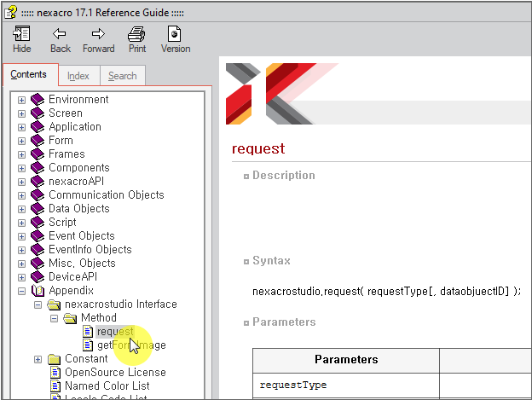Viewport: 532px width, 400px height.
Task: Select Communication Objects in the contents tree
Action: point(106,195)
